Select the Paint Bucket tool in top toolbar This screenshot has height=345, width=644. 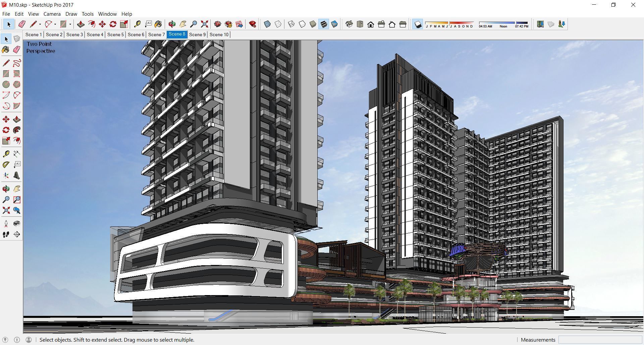(x=158, y=24)
